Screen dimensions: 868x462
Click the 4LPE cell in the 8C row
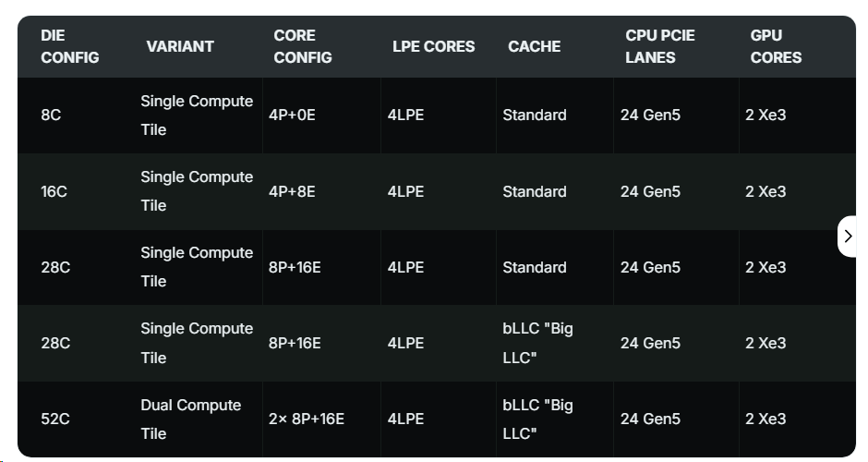coord(405,115)
